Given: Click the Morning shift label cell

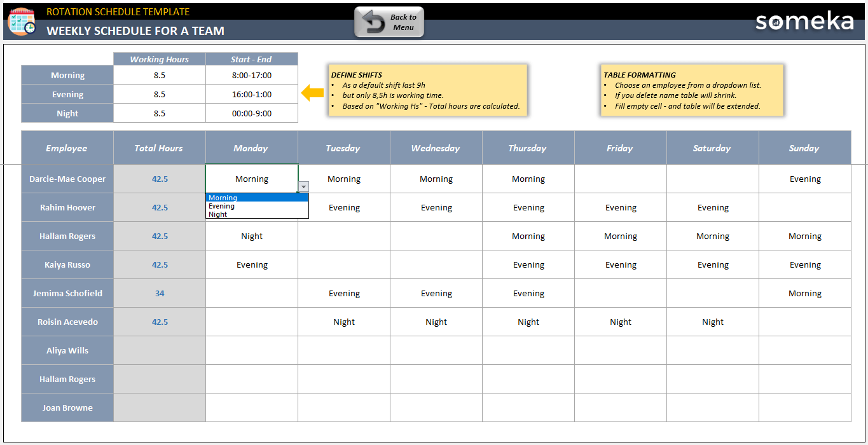Looking at the screenshot, I should click(x=67, y=75).
